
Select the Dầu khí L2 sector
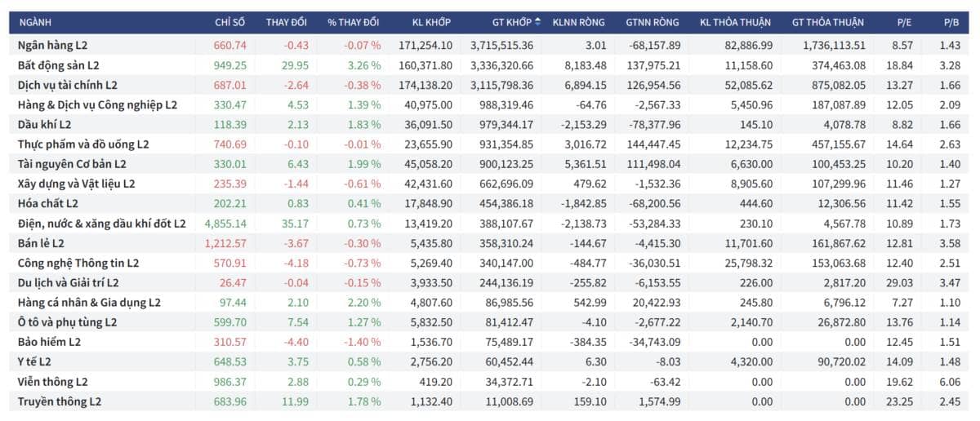click(45, 124)
